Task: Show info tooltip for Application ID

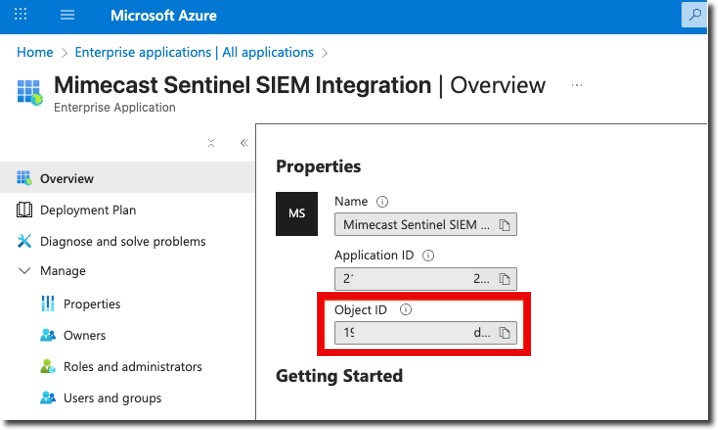Action: pos(428,256)
